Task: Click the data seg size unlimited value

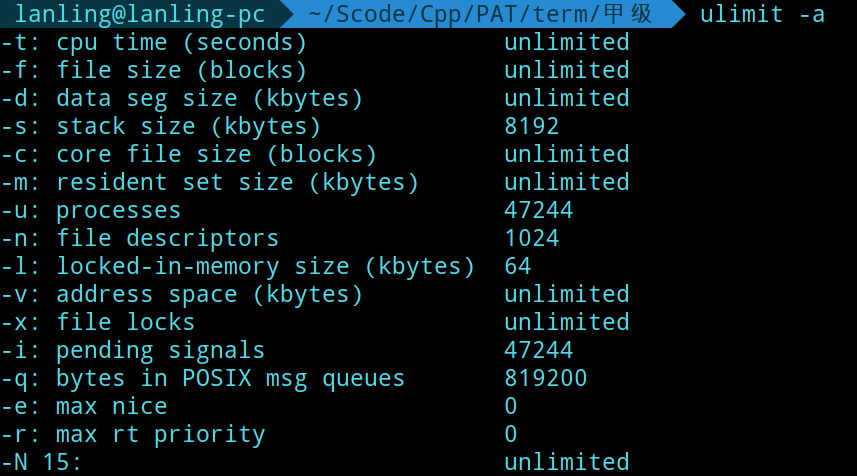Action: pyautogui.click(x=566, y=98)
